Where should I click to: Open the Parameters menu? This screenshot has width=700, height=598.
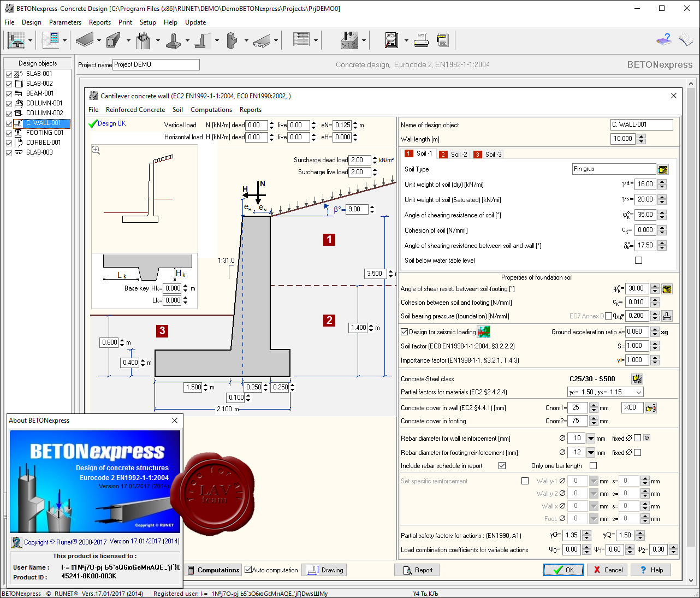click(x=65, y=22)
